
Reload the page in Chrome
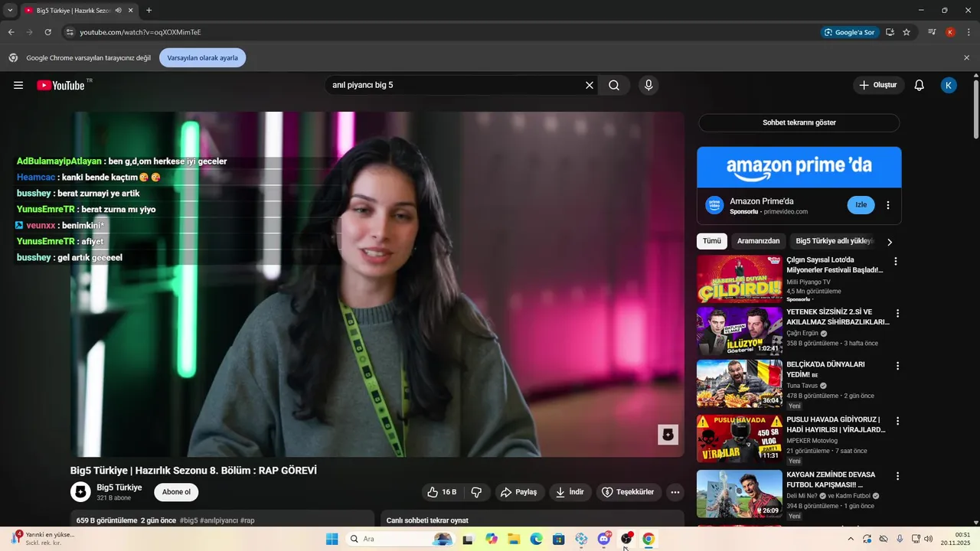click(47, 32)
